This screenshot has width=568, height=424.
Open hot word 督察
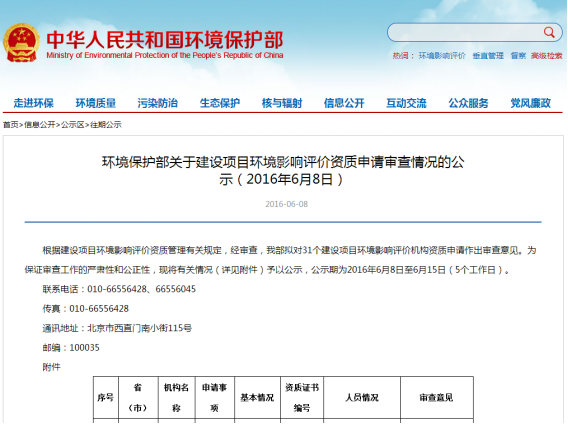[x=518, y=56]
